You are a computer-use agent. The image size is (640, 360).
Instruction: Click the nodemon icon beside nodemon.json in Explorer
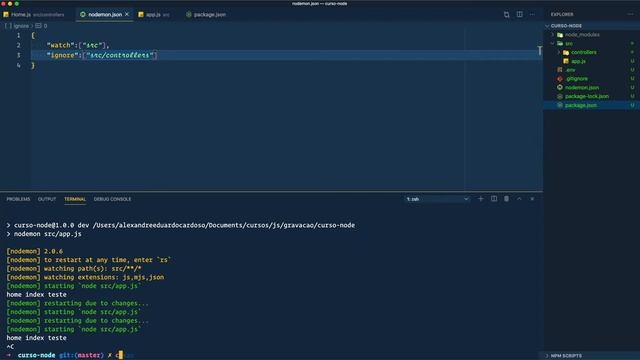click(x=560, y=87)
